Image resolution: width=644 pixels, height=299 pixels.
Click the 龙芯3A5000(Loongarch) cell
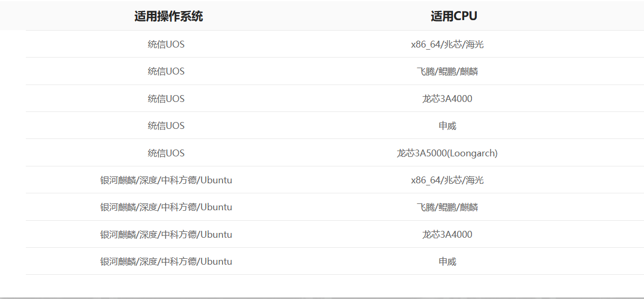tap(447, 153)
